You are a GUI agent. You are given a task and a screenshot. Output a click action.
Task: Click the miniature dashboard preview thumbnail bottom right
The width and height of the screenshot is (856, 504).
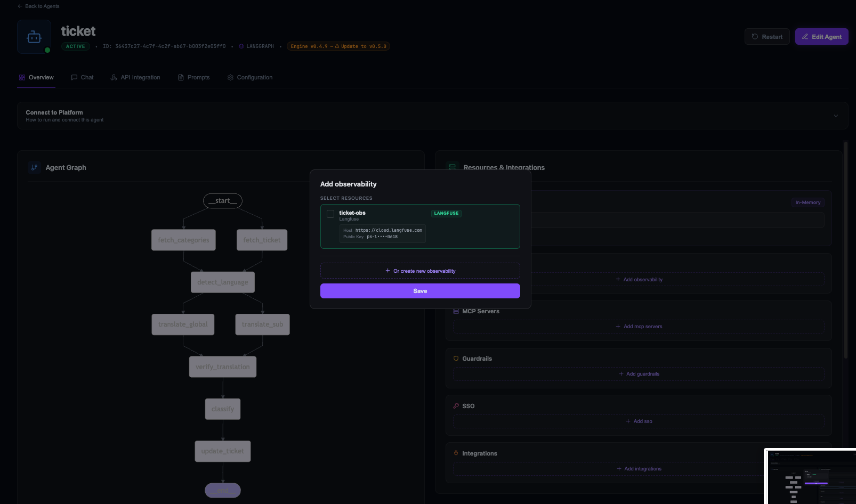(811, 477)
